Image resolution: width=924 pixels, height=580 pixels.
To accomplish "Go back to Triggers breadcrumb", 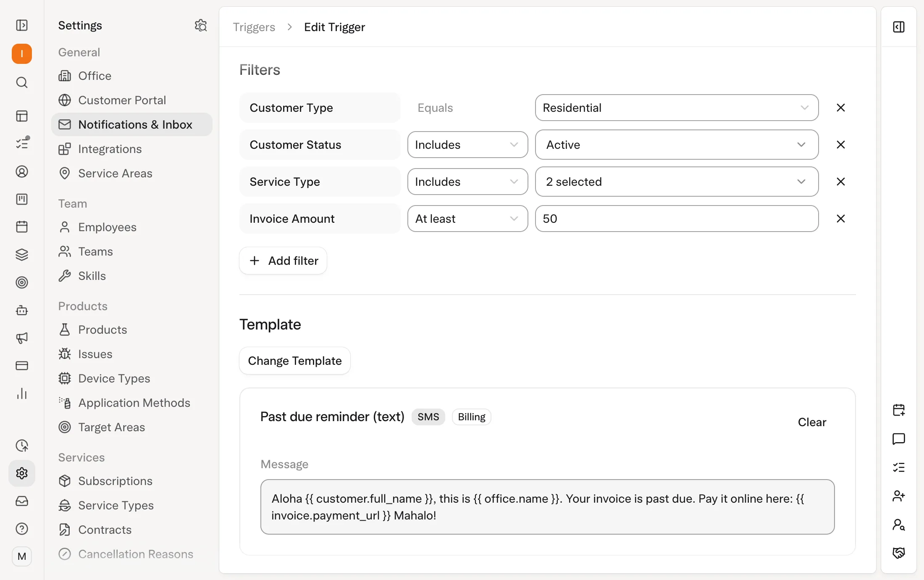I will pyautogui.click(x=254, y=27).
